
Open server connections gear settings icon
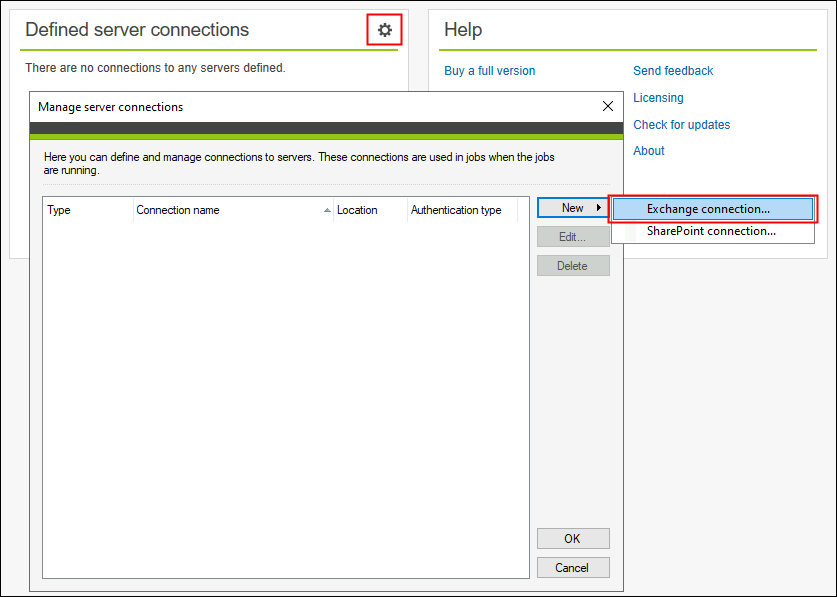384,30
